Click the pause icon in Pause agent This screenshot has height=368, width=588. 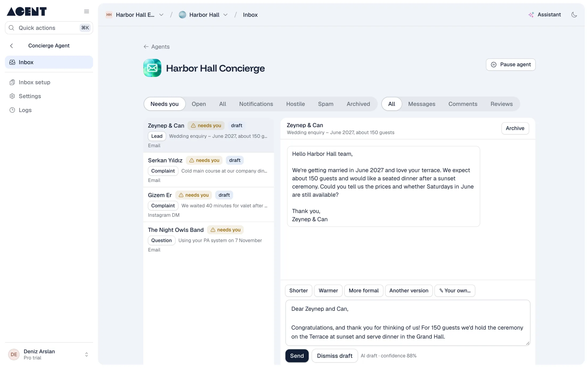click(494, 65)
